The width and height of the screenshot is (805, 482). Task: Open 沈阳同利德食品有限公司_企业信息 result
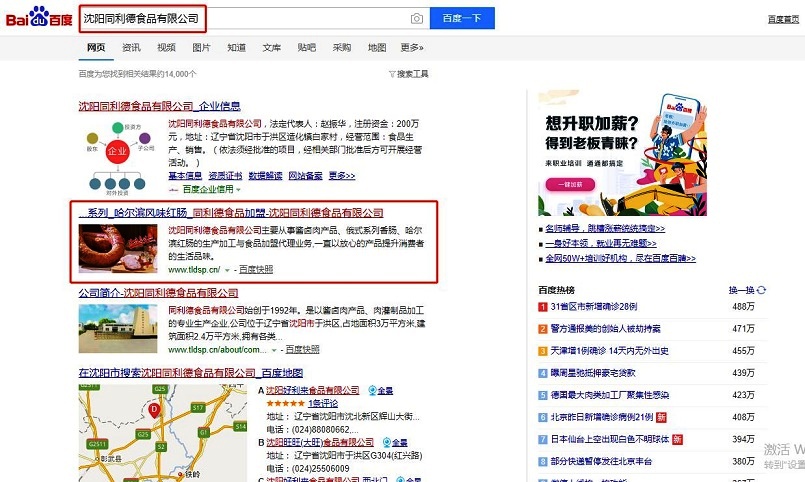[x=159, y=106]
